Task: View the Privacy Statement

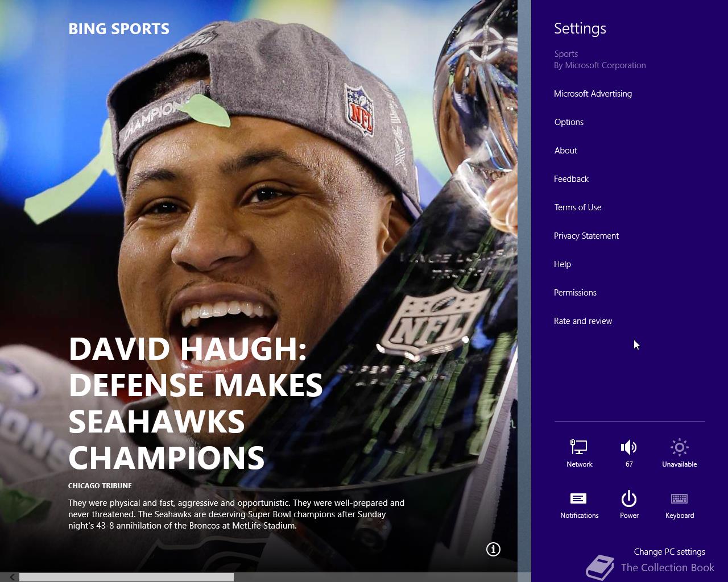Action: [586, 236]
